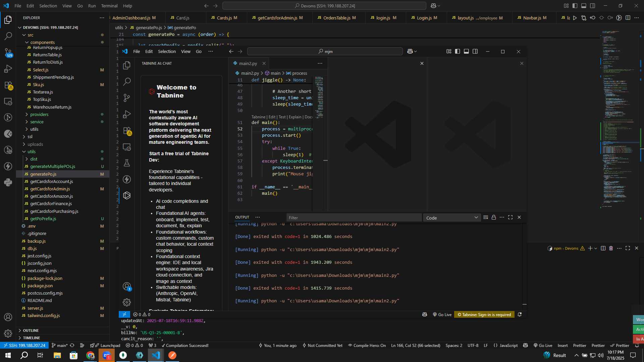
Task: Open Source Control with 529 badge
Action: point(8,52)
